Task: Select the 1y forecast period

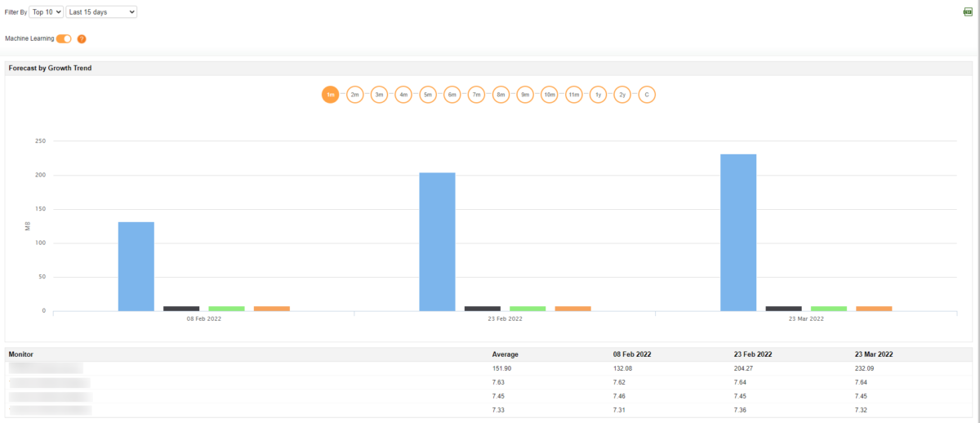Action: tap(598, 95)
